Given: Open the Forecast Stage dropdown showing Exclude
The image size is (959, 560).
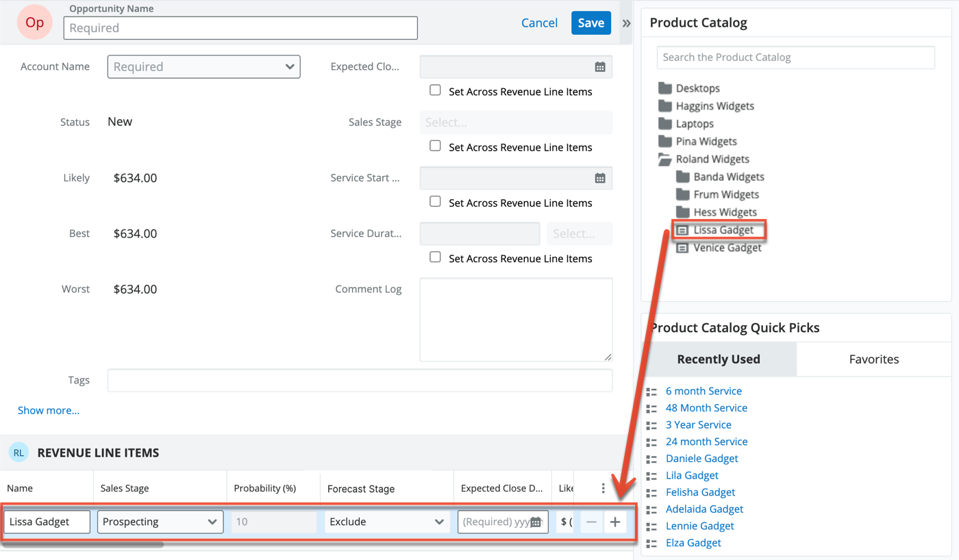Looking at the screenshot, I should 387,522.
